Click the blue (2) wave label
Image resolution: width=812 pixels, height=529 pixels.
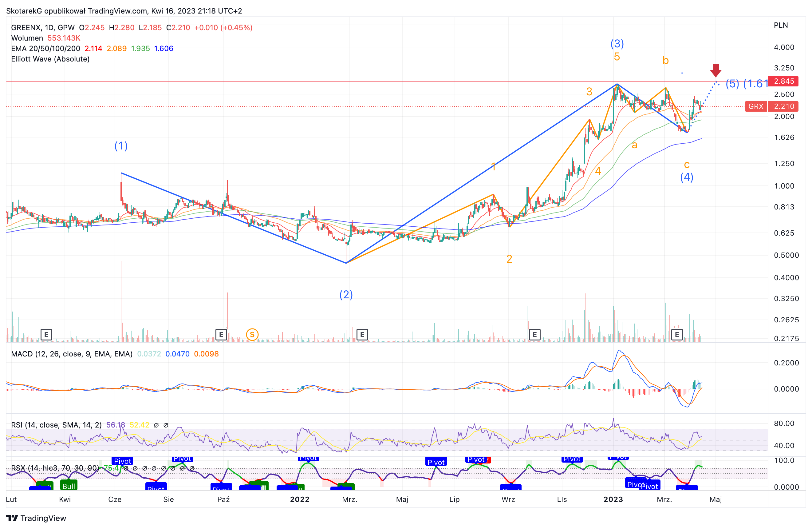tap(346, 294)
